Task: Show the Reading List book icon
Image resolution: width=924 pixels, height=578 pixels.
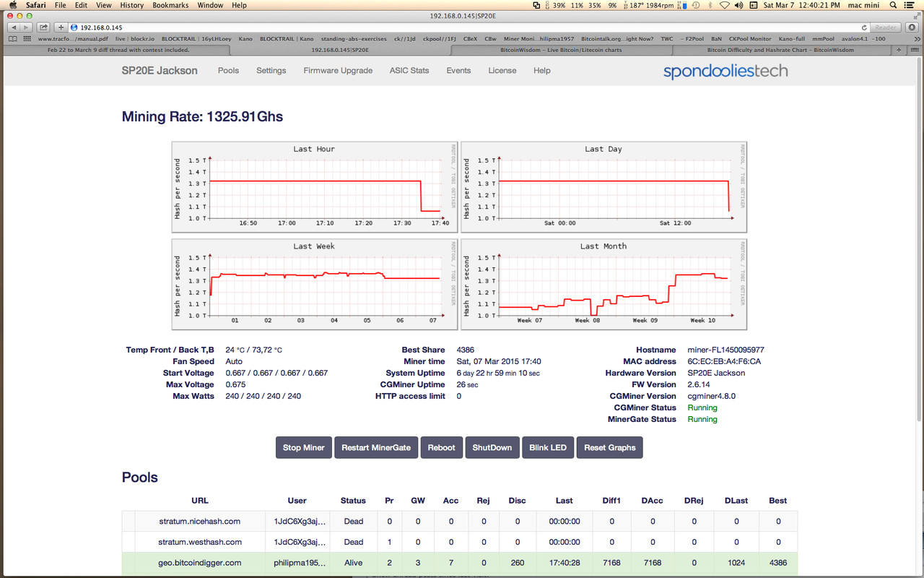Action: (x=13, y=39)
